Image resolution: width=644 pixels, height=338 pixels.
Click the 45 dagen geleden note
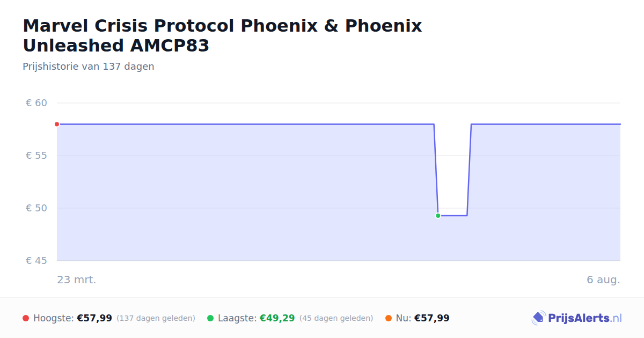(336, 318)
